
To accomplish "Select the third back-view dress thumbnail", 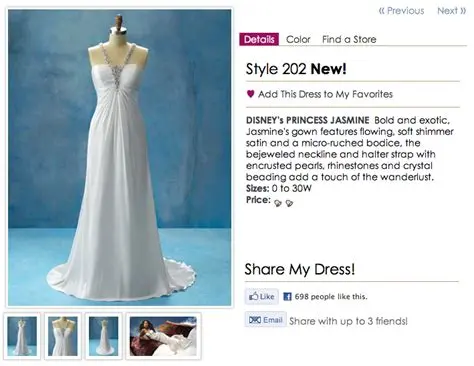I will [x=103, y=336].
